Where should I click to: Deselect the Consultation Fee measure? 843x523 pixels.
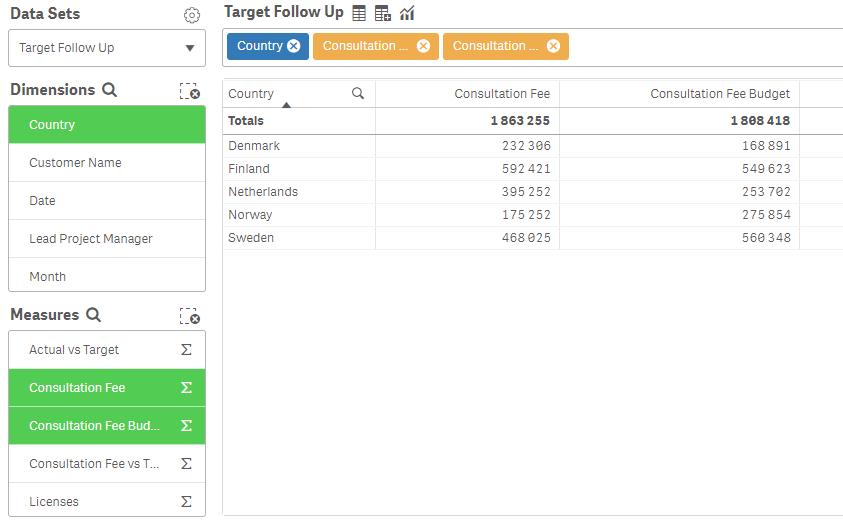click(107, 388)
